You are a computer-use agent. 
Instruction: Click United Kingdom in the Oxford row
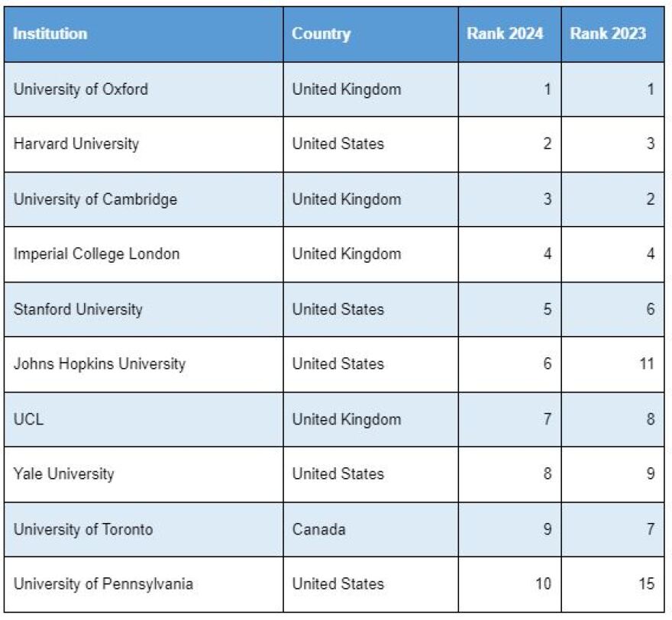click(347, 89)
